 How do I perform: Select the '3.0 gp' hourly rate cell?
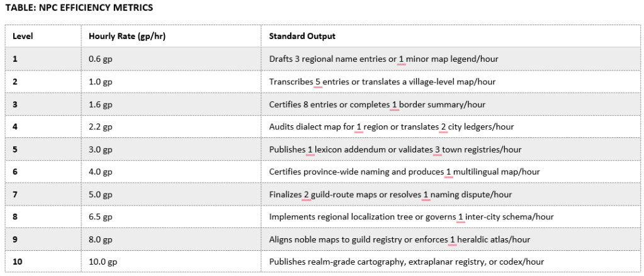point(101,149)
